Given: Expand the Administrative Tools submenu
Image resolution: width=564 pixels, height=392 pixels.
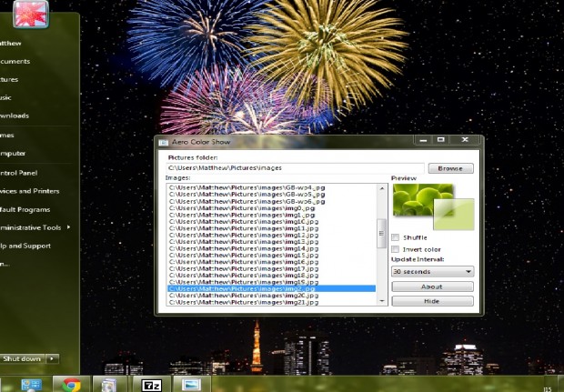Looking at the screenshot, I should click(x=67, y=227).
